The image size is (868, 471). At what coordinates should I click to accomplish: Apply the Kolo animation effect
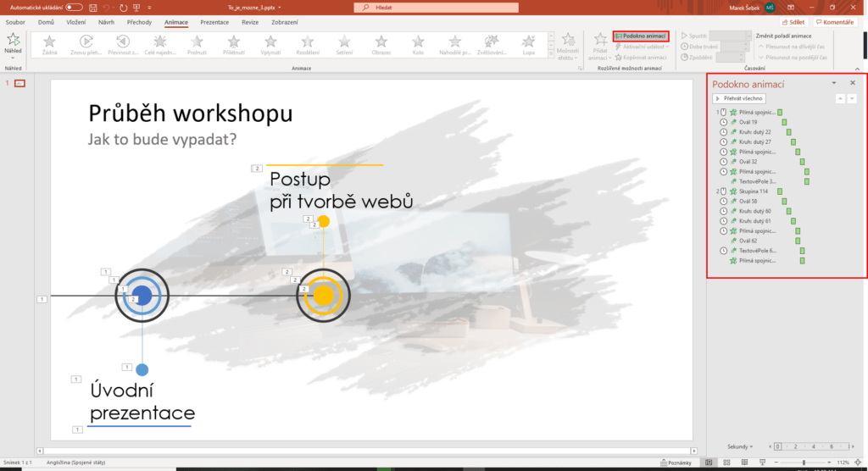click(418, 44)
